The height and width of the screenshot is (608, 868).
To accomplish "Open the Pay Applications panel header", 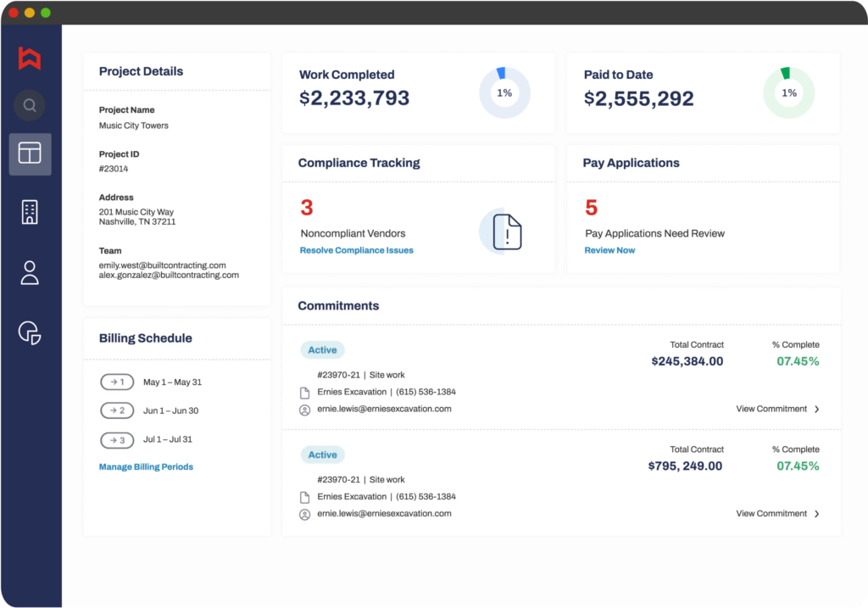I will tap(630, 163).
